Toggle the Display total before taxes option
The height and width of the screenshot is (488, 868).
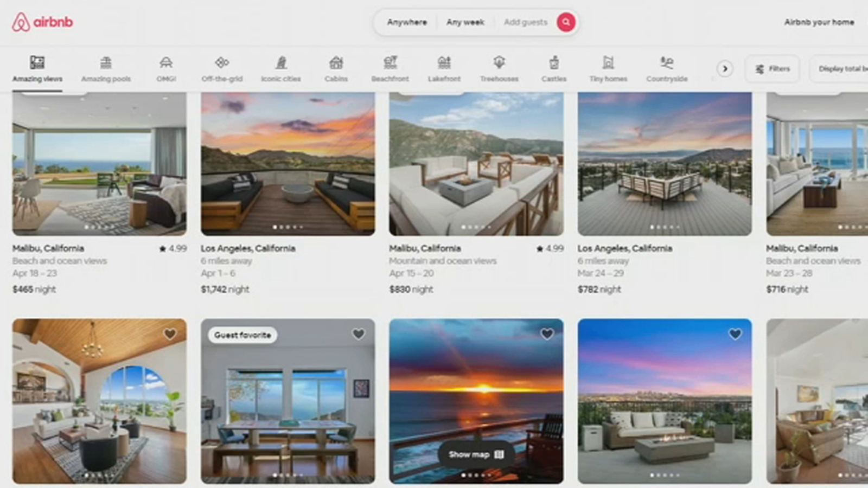(839, 69)
